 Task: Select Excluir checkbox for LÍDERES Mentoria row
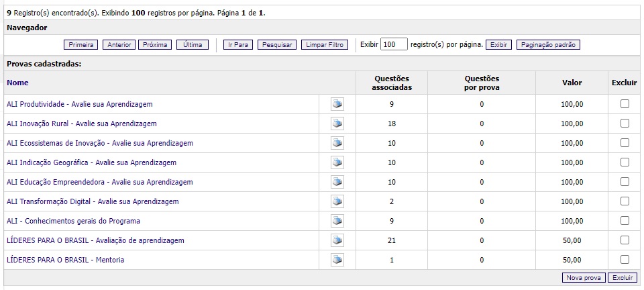pos(625,260)
